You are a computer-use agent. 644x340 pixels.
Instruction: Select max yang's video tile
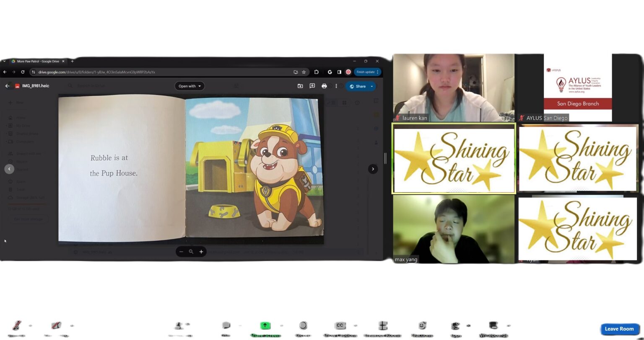pyautogui.click(x=454, y=229)
